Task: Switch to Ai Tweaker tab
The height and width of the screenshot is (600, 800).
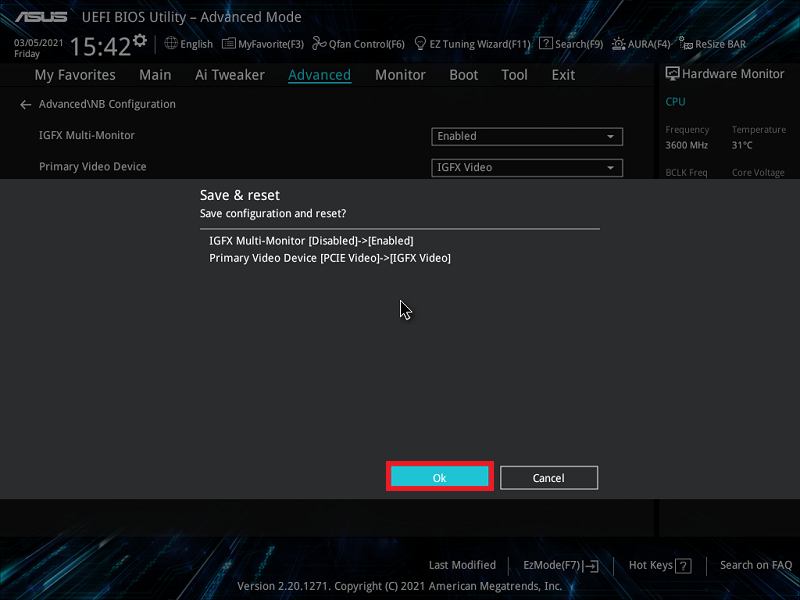Action: 230,75
